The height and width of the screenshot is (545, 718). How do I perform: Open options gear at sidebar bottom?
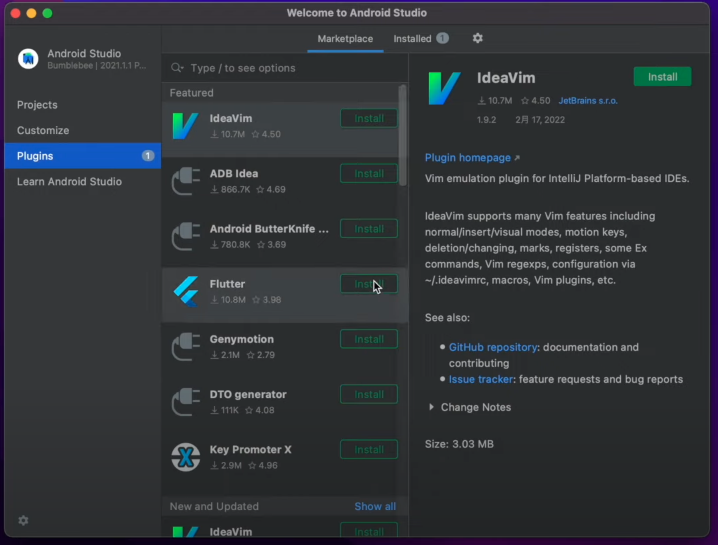[x=23, y=520]
